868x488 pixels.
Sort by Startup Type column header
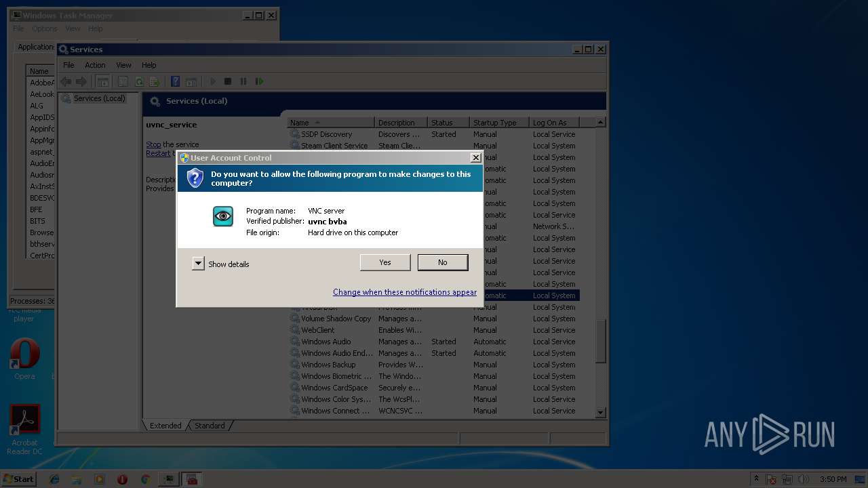pos(499,123)
